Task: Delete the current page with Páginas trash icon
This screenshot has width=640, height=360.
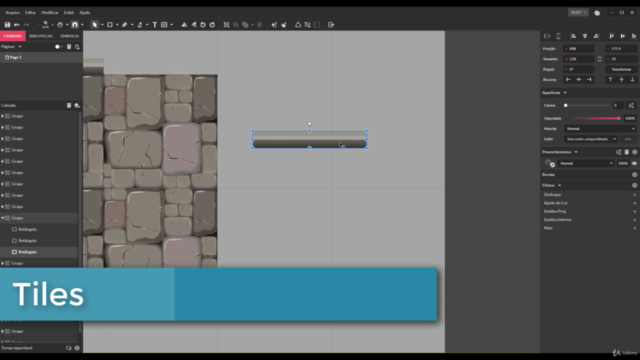Action: 69,47
